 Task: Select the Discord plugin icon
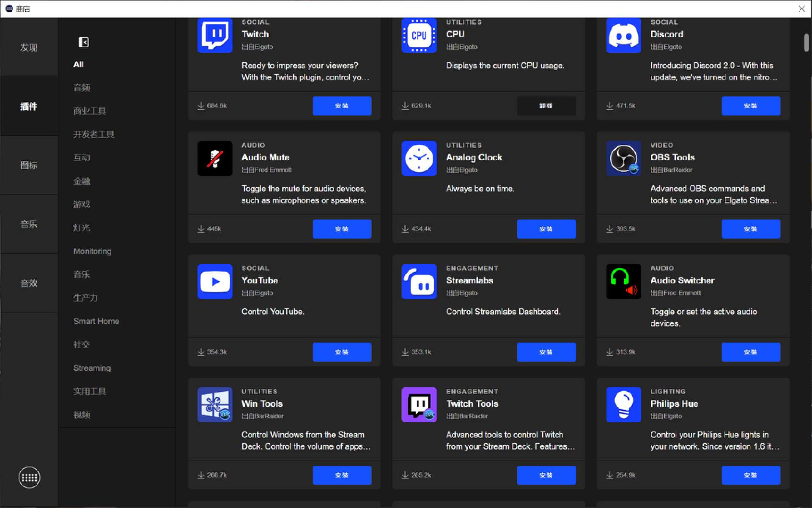[623, 35]
